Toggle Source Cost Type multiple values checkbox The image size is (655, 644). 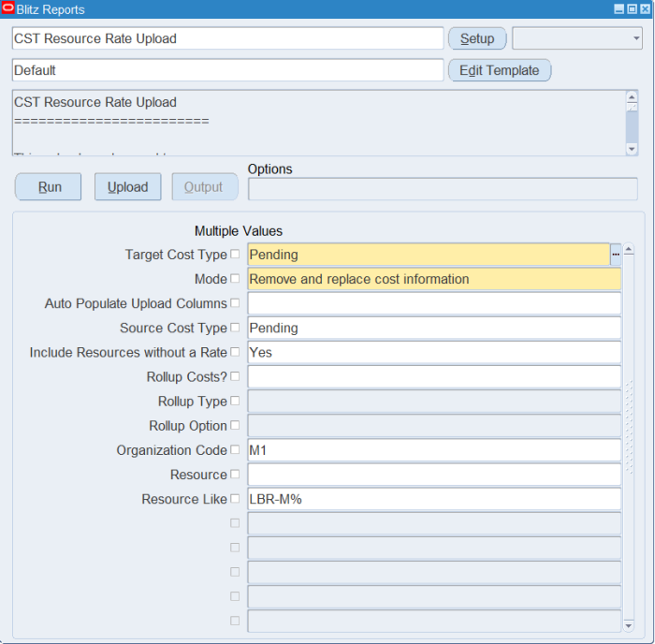pyautogui.click(x=235, y=328)
